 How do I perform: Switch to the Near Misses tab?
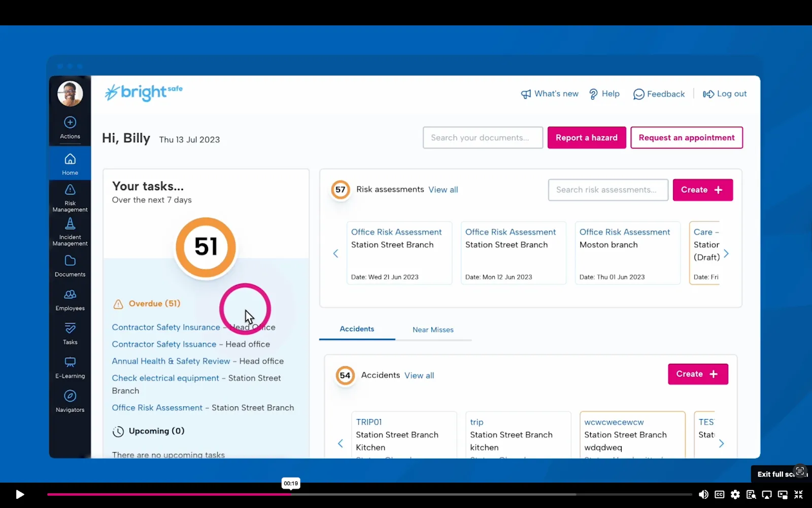coord(433,330)
